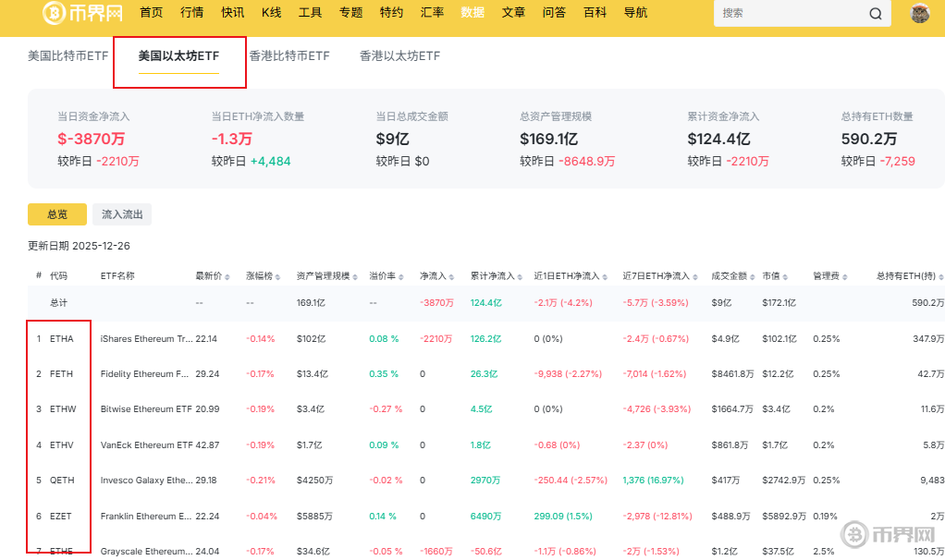Screen dimensions: 945x560
Task: Open VanEck Ethereum ETF name
Action: coord(146,445)
